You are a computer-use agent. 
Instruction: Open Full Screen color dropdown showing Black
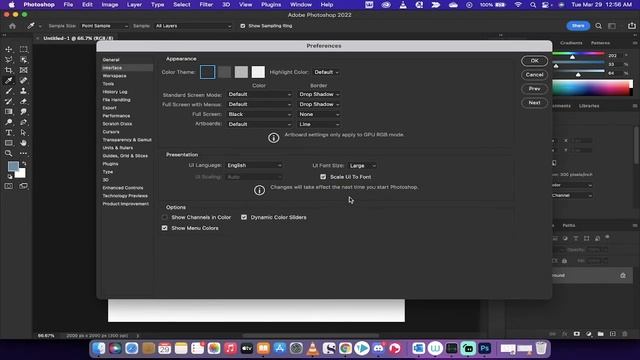pyautogui.click(x=260, y=114)
